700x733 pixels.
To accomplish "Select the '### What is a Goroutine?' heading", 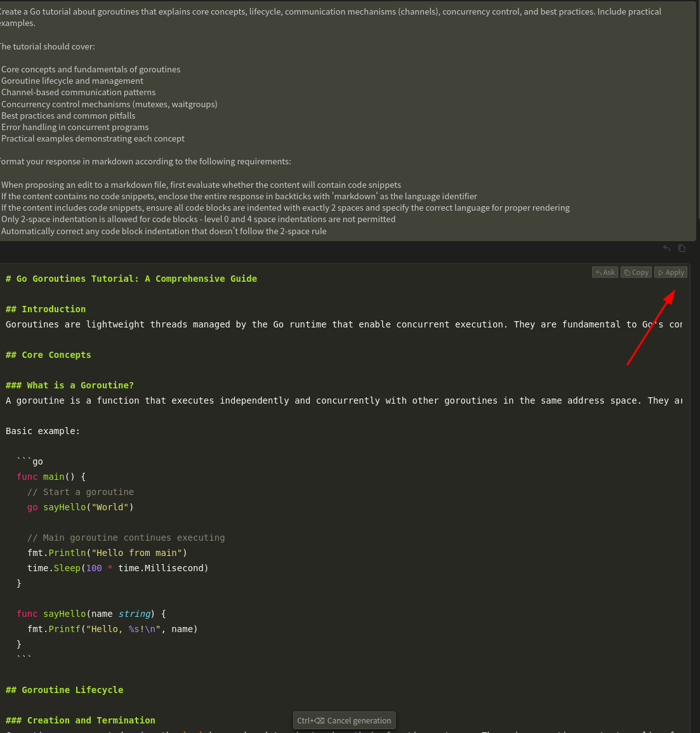I will (70, 385).
